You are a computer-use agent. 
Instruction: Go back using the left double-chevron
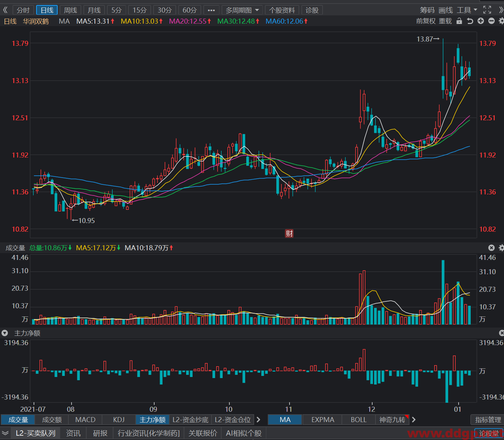(5, 10)
